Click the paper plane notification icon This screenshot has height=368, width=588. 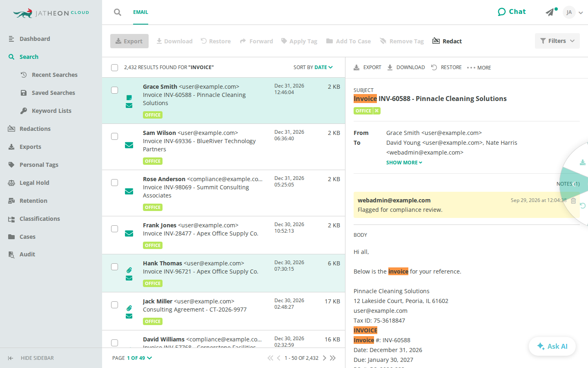551,12
